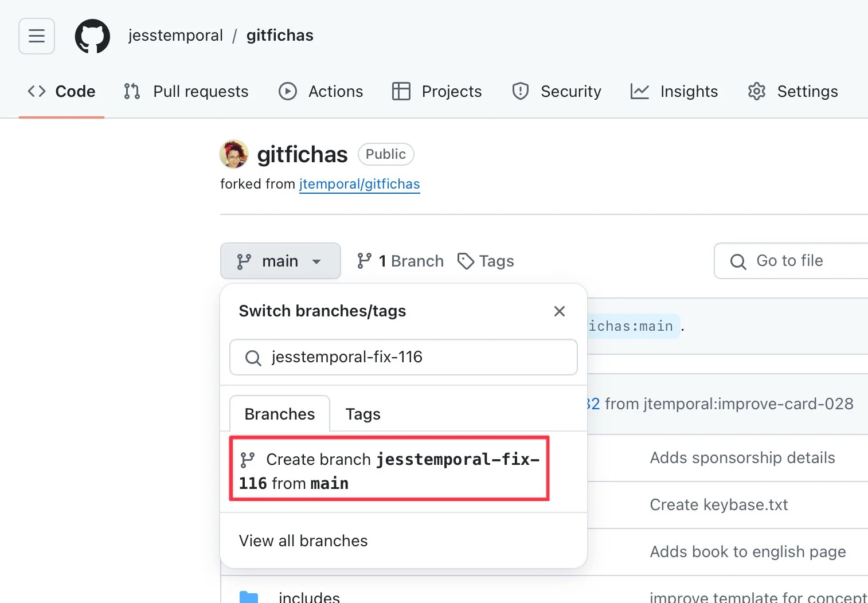Click the Actions play icon
868x603 pixels.
click(287, 91)
